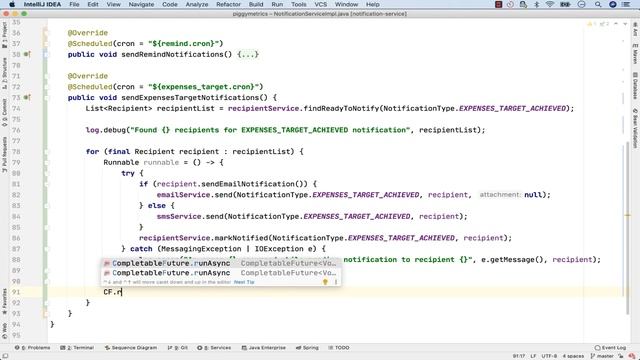Open the Notification Center icon
Viewport: 640px width, 360px height.
point(626,4)
